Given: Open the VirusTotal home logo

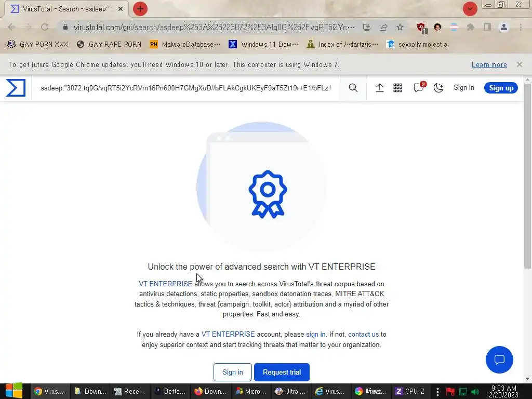Looking at the screenshot, I should pos(16,88).
